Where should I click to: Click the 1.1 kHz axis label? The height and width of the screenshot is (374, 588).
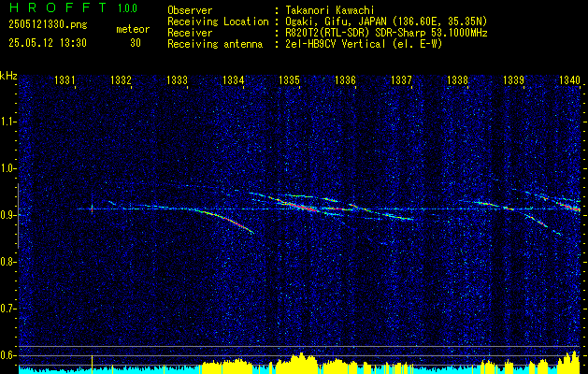point(7,122)
